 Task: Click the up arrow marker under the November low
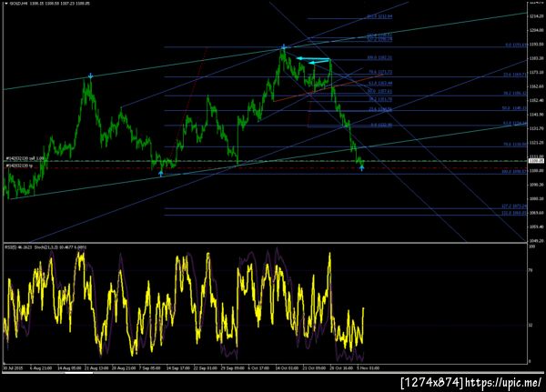(362, 168)
